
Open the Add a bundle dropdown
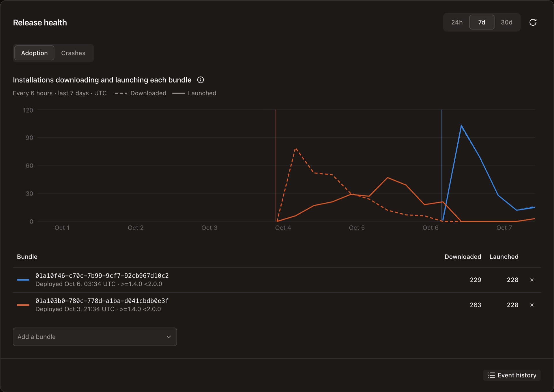[95, 337]
